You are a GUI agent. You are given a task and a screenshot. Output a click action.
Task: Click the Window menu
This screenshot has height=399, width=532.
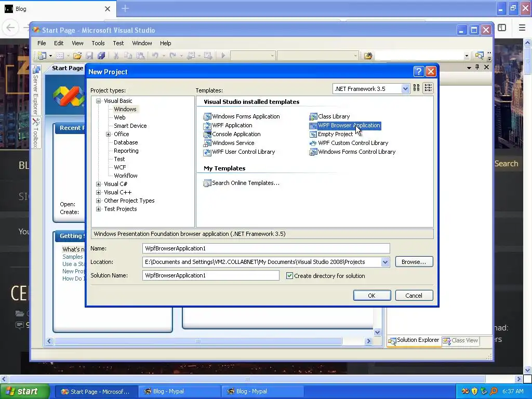coord(142,43)
